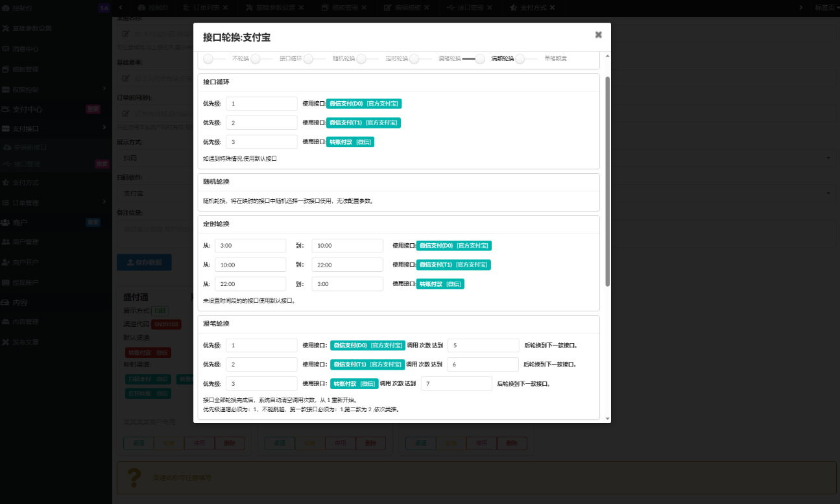This screenshot has width=840, height=504.
Task: Open the 扫码软件 dropdown showing 支付宝
Action: click(x=475, y=193)
